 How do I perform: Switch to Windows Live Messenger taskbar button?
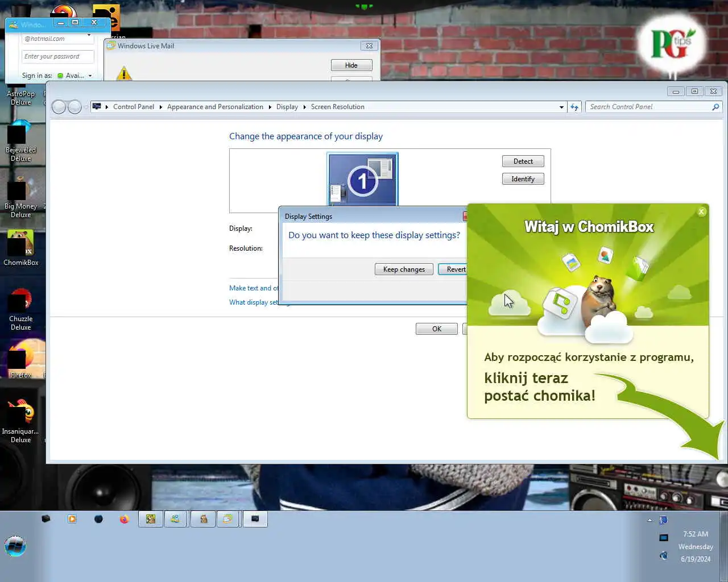coord(176,519)
